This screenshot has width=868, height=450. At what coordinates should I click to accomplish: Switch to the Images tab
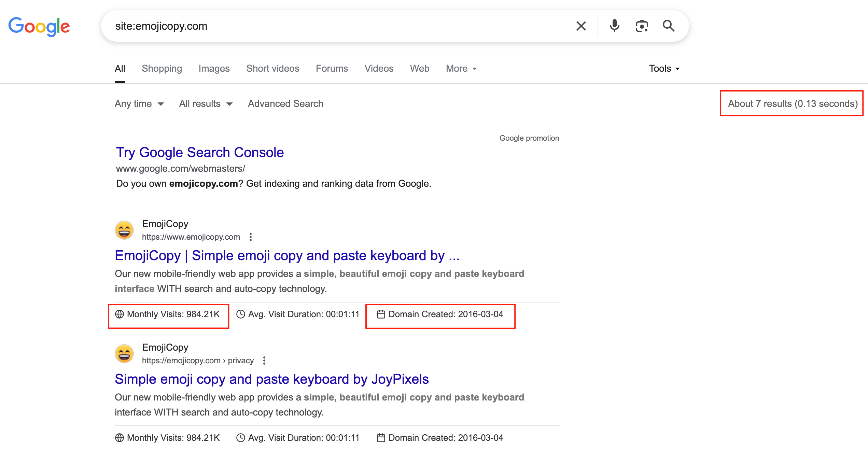tap(214, 69)
